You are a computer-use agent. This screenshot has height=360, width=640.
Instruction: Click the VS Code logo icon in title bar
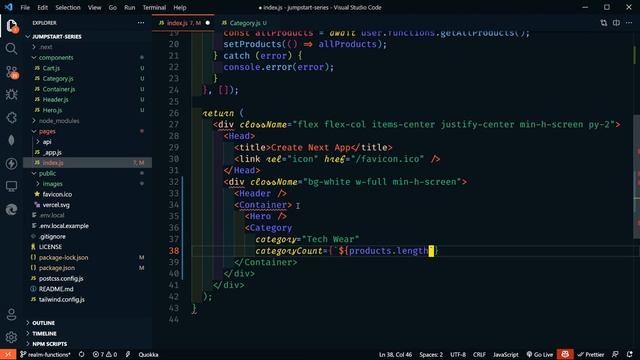coord(9,7)
